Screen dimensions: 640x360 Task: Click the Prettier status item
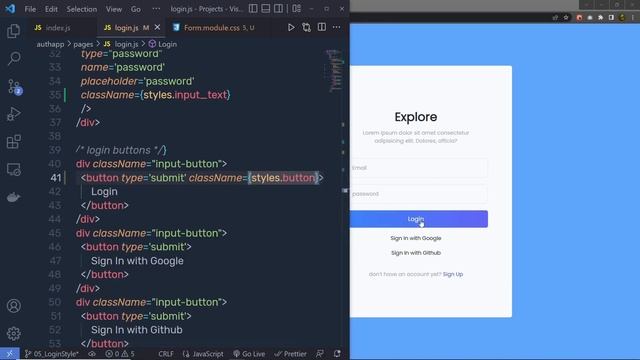pyautogui.click(x=291, y=354)
